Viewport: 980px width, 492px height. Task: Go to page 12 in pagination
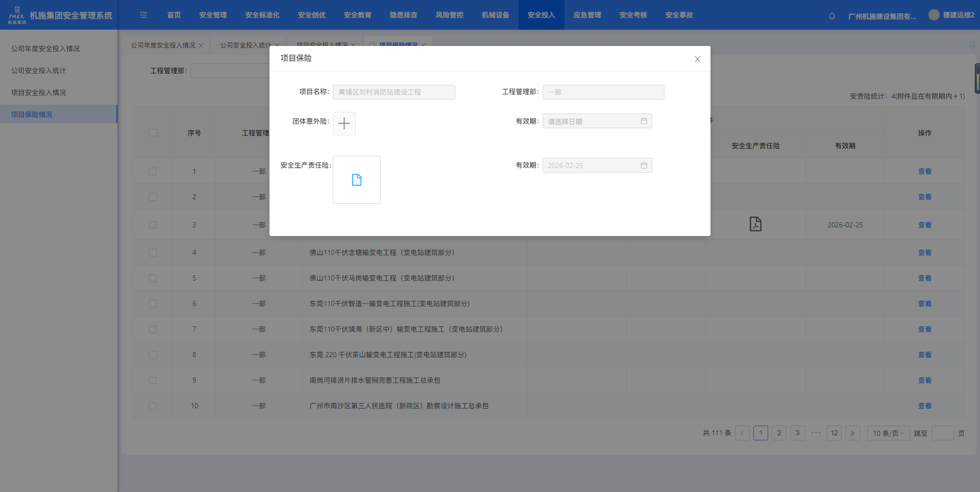pyautogui.click(x=834, y=433)
